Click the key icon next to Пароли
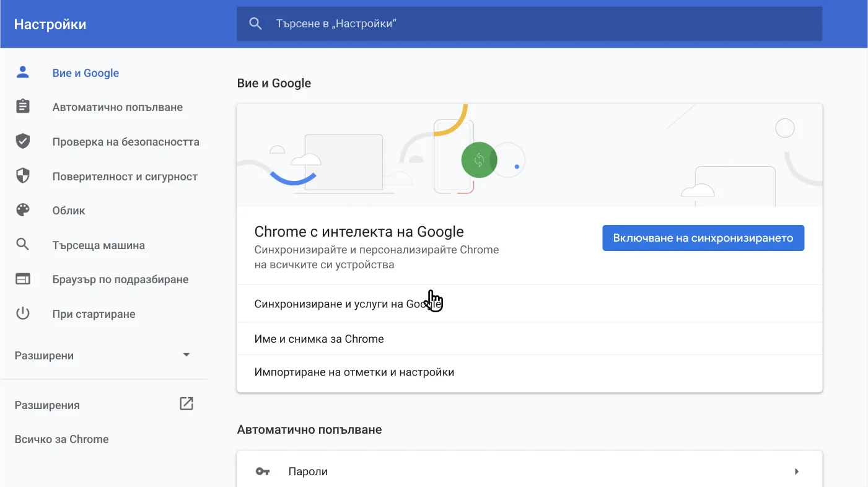Image resolution: width=868 pixels, height=487 pixels. pos(263,471)
